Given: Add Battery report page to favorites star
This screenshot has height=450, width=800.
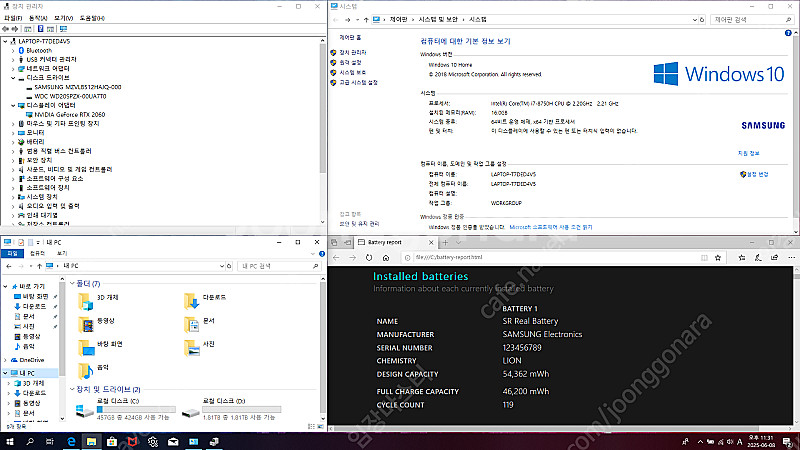Looking at the screenshot, I should tap(718, 258).
